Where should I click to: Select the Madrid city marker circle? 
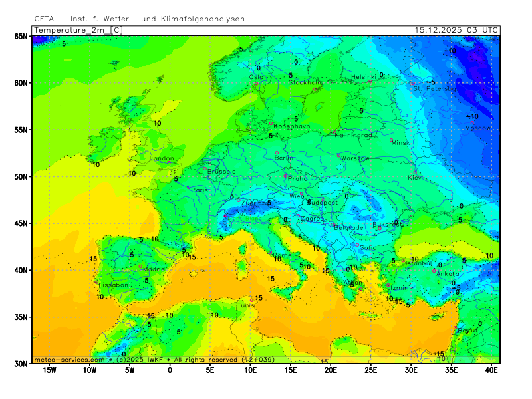tap(140, 267)
